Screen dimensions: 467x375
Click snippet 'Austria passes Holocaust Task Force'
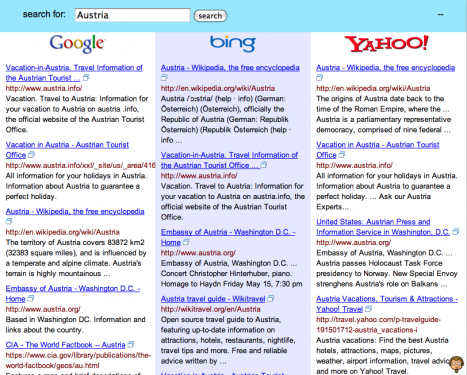[x=379, y=263]
